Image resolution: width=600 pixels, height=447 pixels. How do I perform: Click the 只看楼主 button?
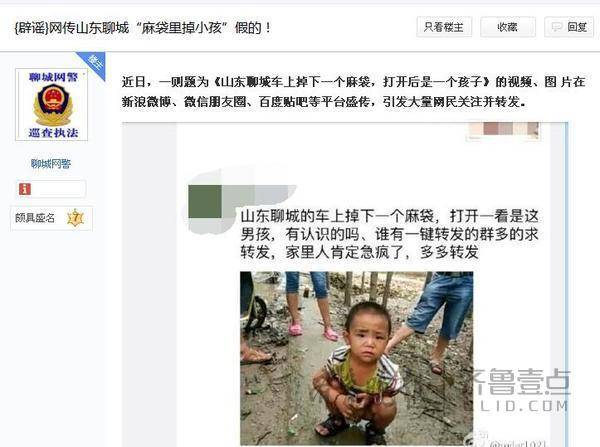444,27
